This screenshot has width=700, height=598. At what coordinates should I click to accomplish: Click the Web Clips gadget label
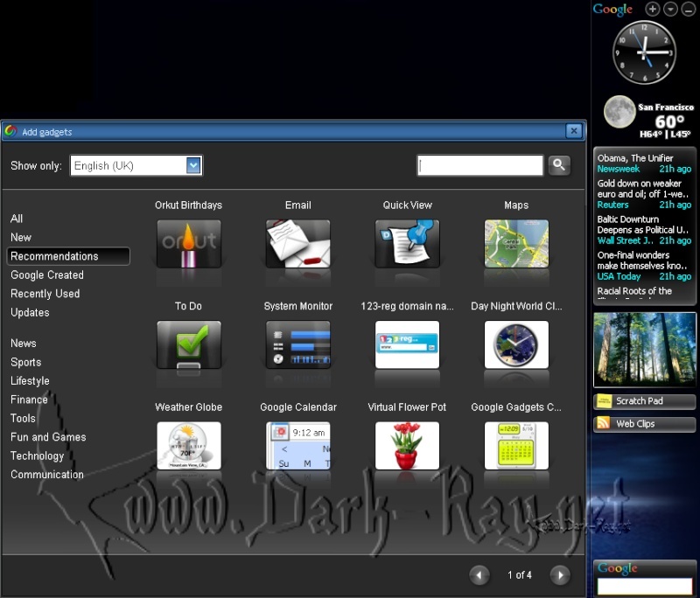(635, 424)
